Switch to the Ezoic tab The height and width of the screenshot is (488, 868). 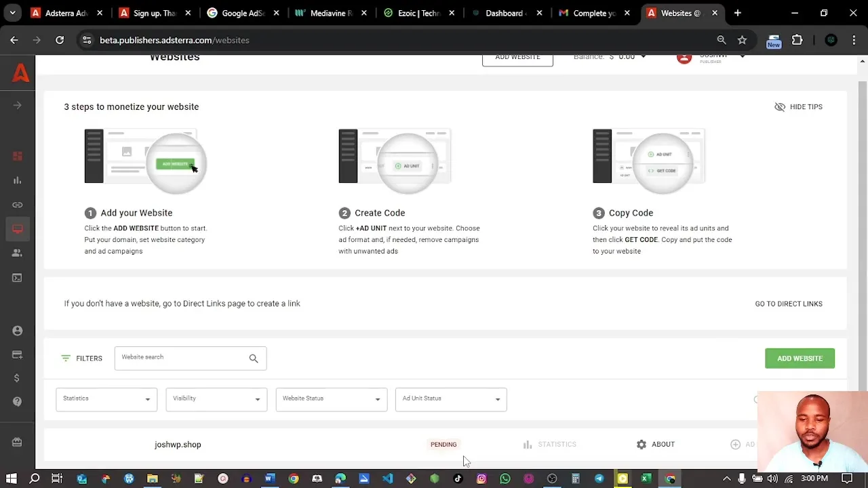(420, 13)
